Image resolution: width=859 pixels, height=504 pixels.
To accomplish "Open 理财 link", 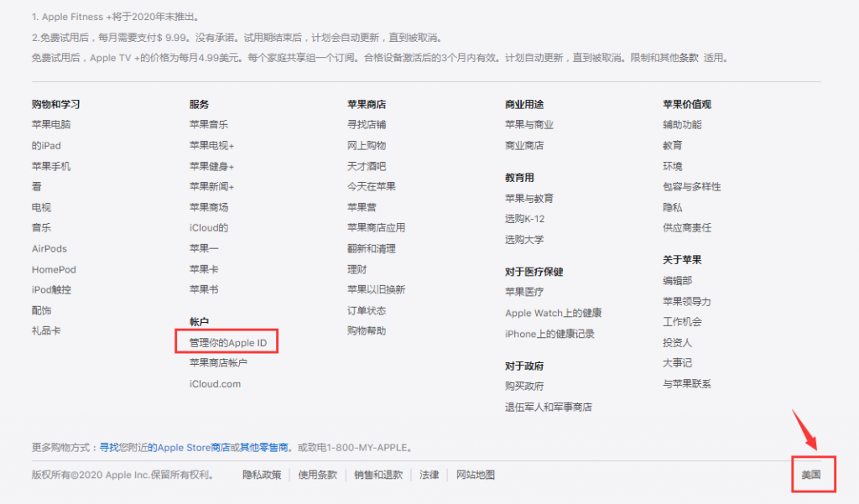I will (357, 269).
